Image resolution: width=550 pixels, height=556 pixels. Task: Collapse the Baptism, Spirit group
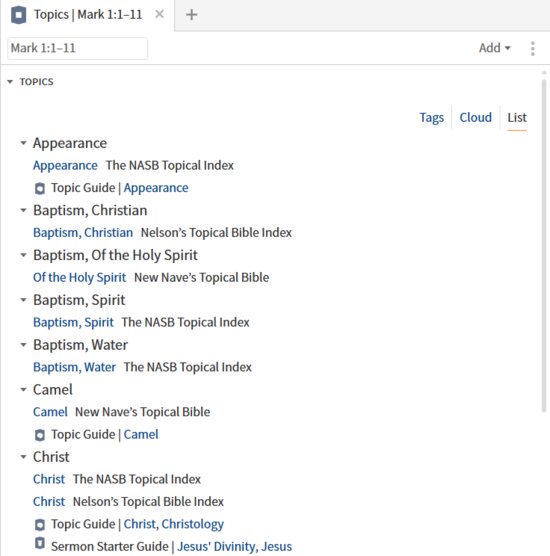click(23, 300)
